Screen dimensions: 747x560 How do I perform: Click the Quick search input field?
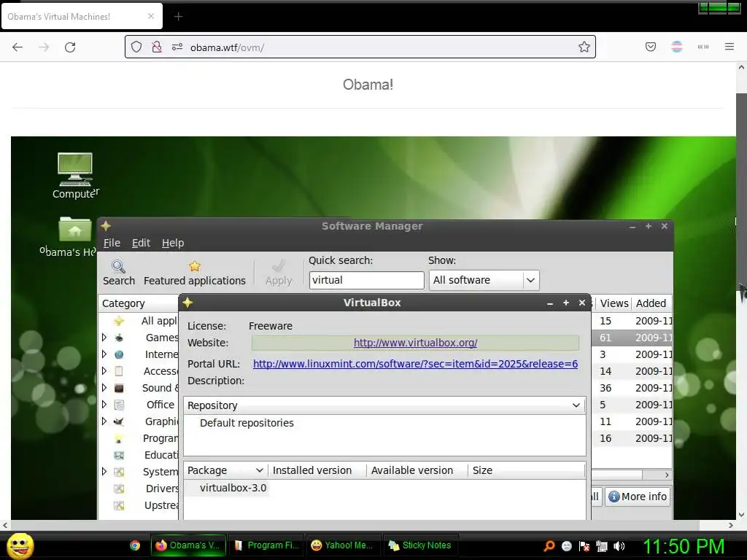click(366, 280)
